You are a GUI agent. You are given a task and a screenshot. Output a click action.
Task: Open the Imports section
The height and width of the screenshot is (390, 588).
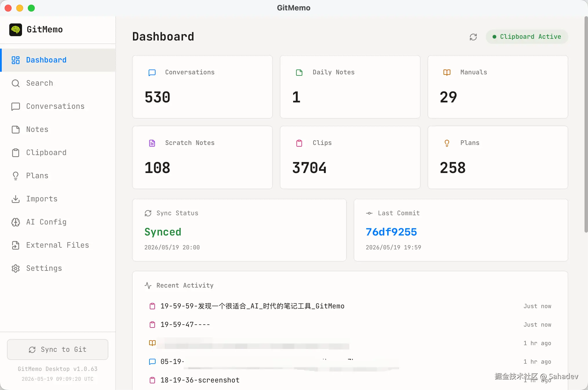point(58,199)
